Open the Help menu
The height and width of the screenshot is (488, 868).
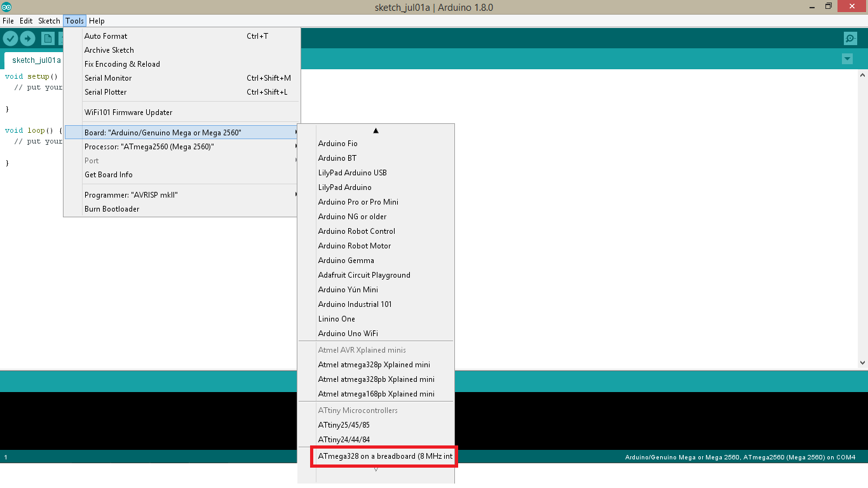click(97, 20)
